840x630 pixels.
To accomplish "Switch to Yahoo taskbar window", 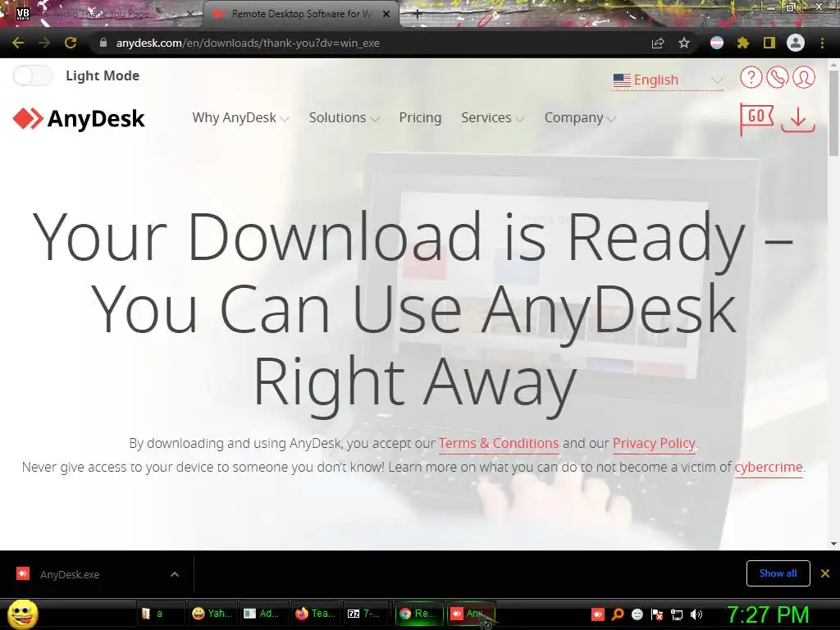I will pos(212,614).
